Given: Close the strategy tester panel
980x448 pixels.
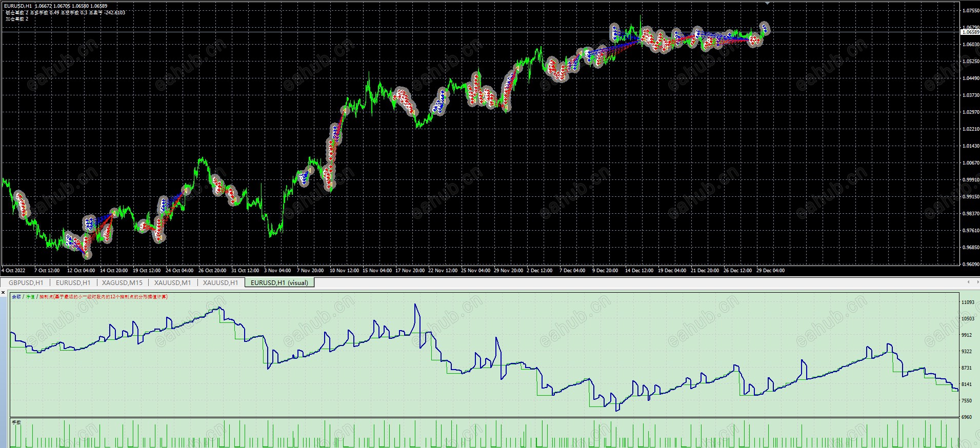Looking at the screenshot, I should (x=3, y=292).
